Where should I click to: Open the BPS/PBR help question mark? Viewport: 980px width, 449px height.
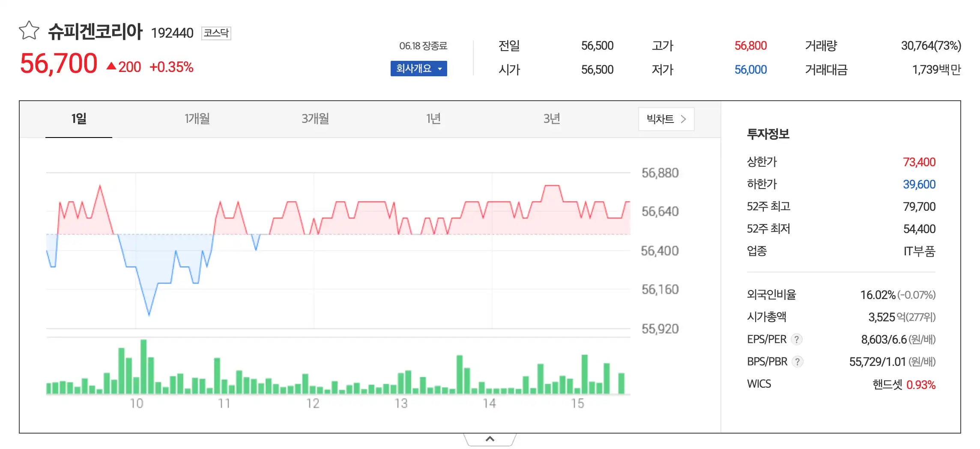(x=797, y=362)
